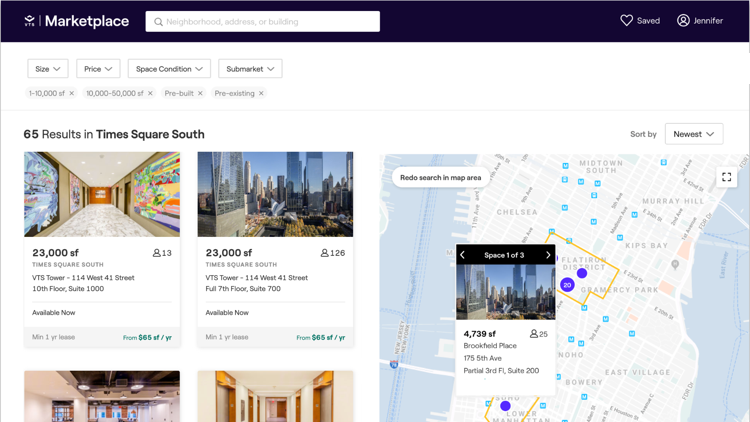This screenshot has height=422, width=750.
Task: Open the Submarket filter dropdown
Action: click(x=250, y=69)
